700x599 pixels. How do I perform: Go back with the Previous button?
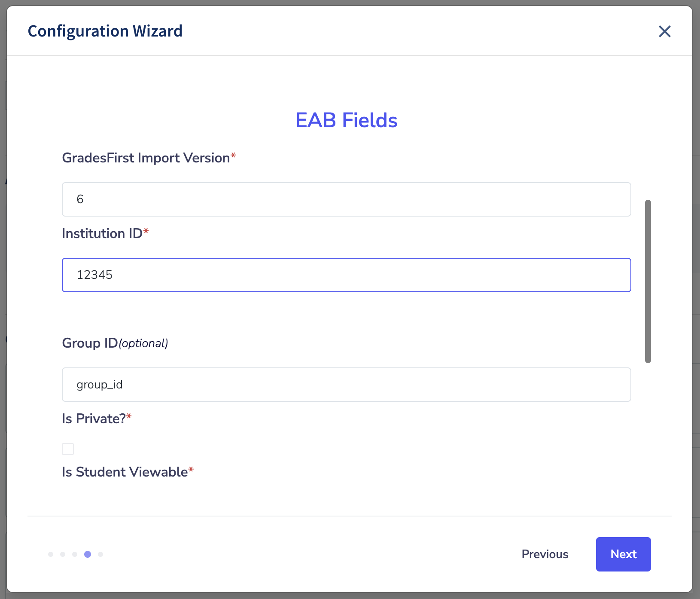pos(545,554)
